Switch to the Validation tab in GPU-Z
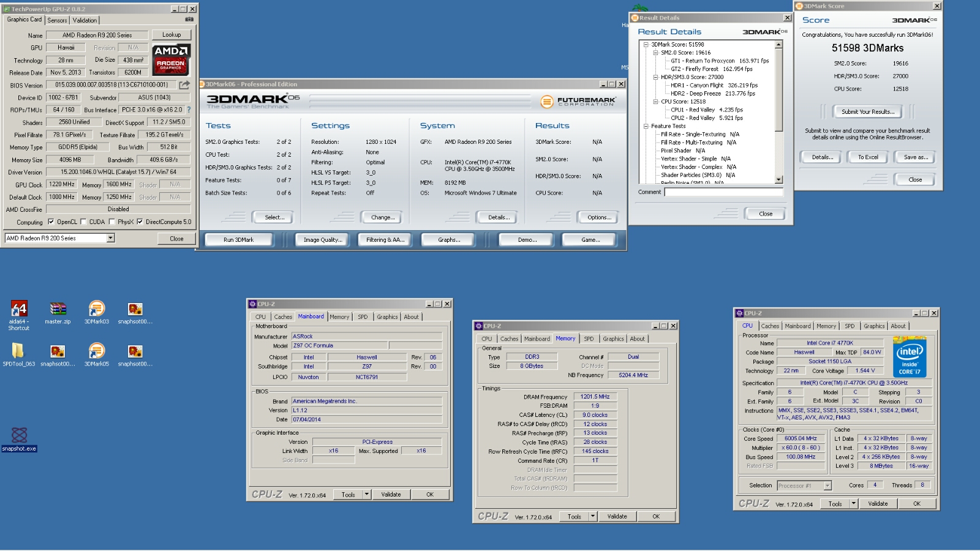 click(x=85, y=20)
